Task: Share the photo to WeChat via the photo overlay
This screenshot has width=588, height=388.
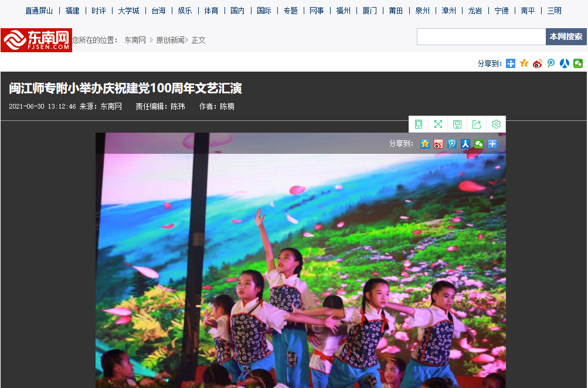Action: click(479, 143)
